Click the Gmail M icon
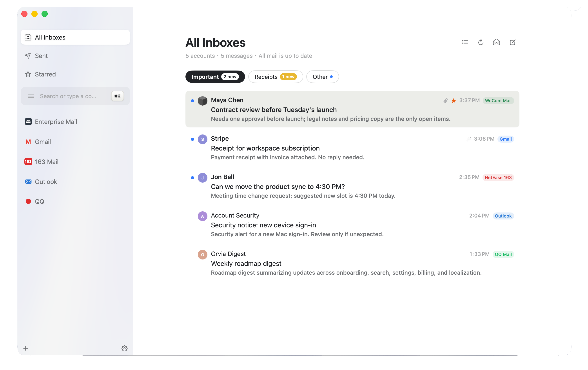 tap(28, 142)
